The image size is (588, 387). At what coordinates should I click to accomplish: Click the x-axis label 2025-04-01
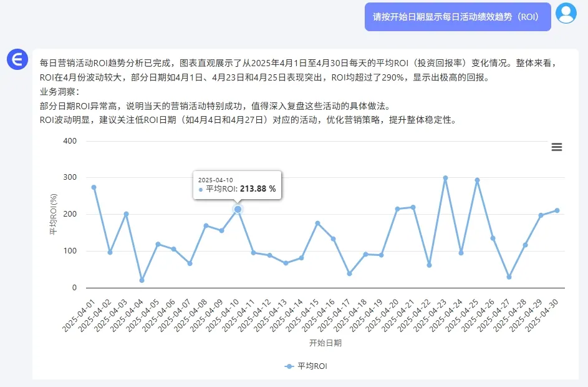coord(79,316)
